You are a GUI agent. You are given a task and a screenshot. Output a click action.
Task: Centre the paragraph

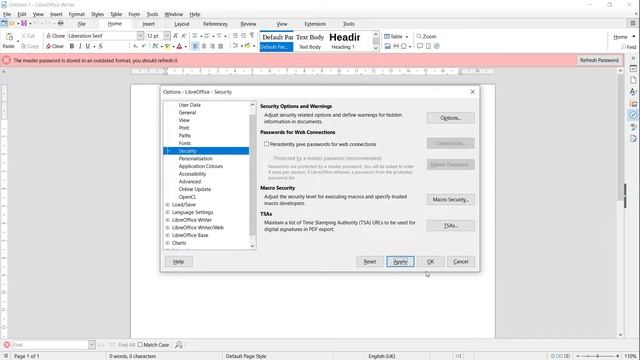(x=204, y=46)
